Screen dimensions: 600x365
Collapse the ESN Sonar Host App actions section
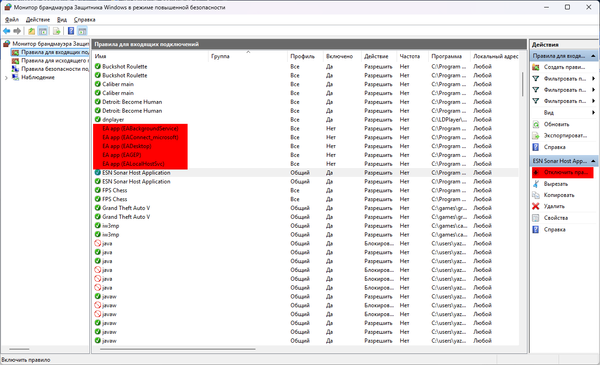[593, 161]
